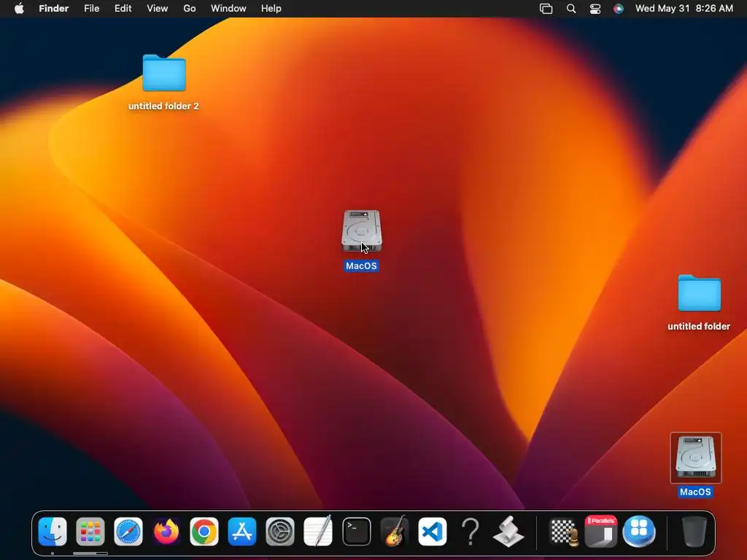Open the Window menu
The height and width of the screenshot is (560, 747).
[x=228, y=9]
